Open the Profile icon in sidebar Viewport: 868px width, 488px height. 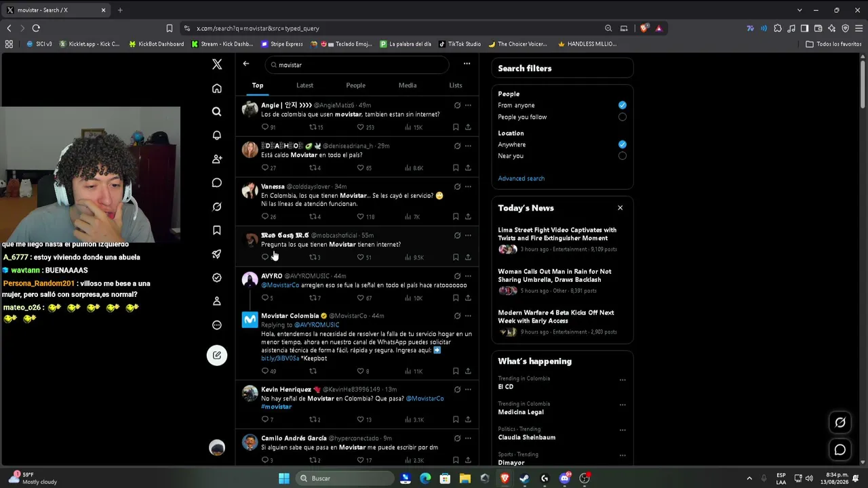[217, 301]
